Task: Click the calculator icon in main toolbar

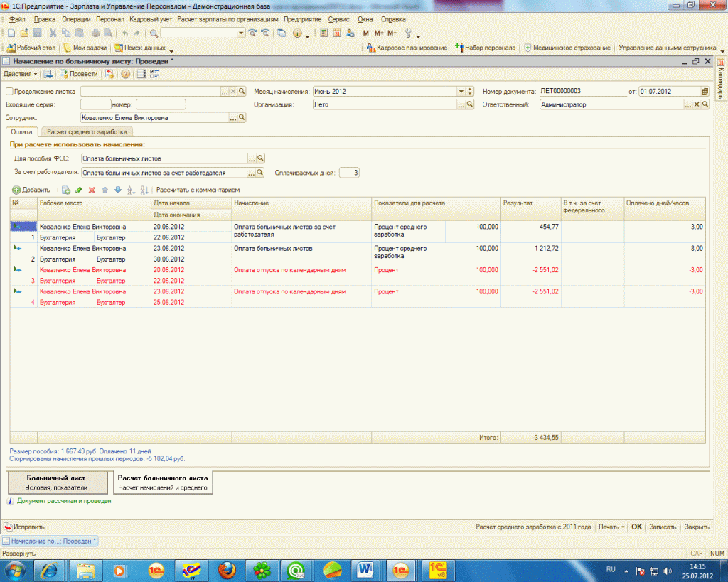Action: point(324,33)
